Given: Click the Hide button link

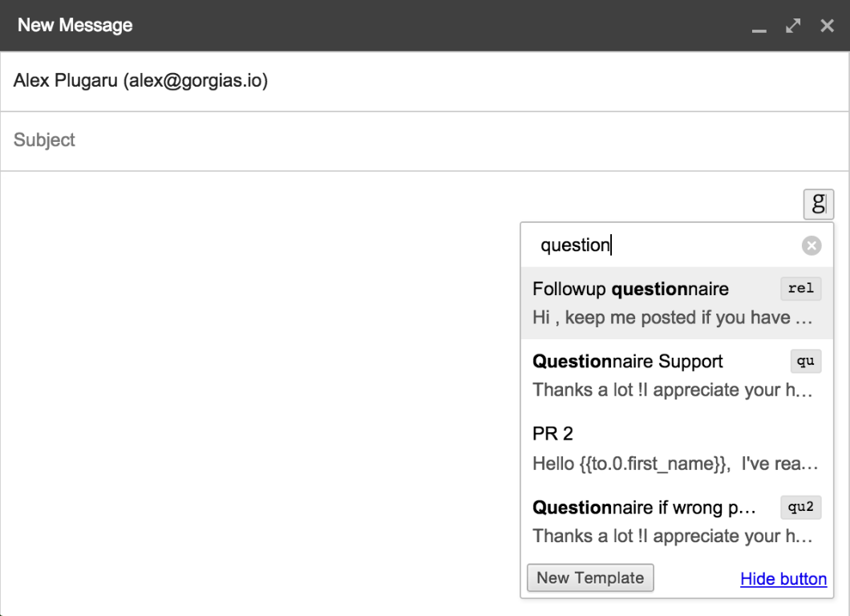Looking at the screenshot, I should 783,579.
